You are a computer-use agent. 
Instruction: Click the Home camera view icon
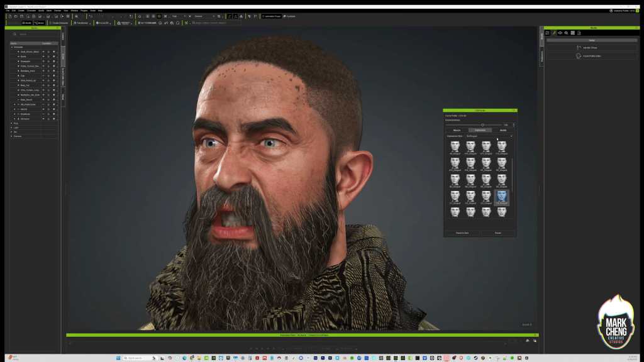coord(140,16)
